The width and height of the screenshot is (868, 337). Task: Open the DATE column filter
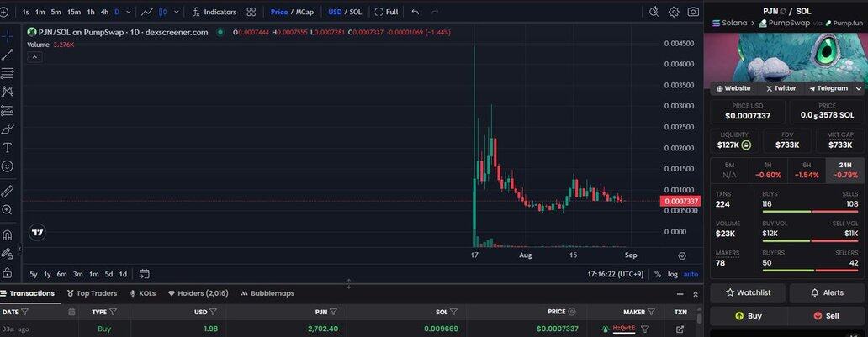tap(24, 312)
